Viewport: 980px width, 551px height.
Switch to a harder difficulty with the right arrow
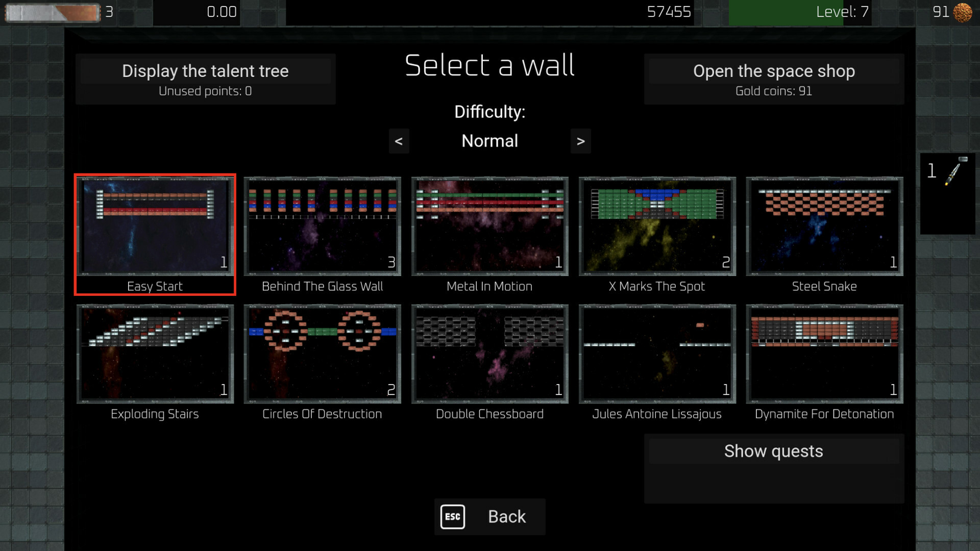(x=580, y=141)
